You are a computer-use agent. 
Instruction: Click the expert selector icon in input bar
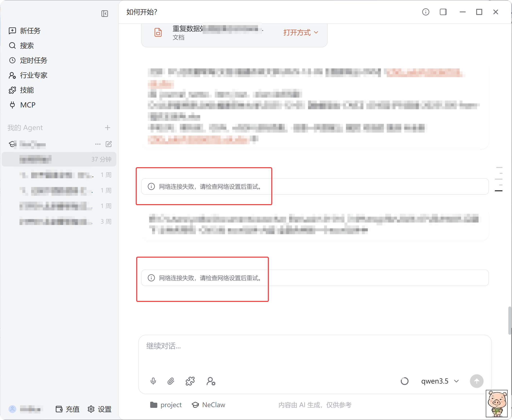(211, 381)
